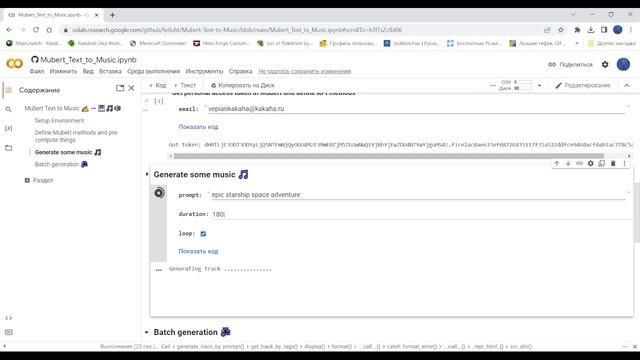Open the Редактирование mode dropdown
Image resolution: width=640 pixels, height=360 pixels.
click(x=583, y=85)
